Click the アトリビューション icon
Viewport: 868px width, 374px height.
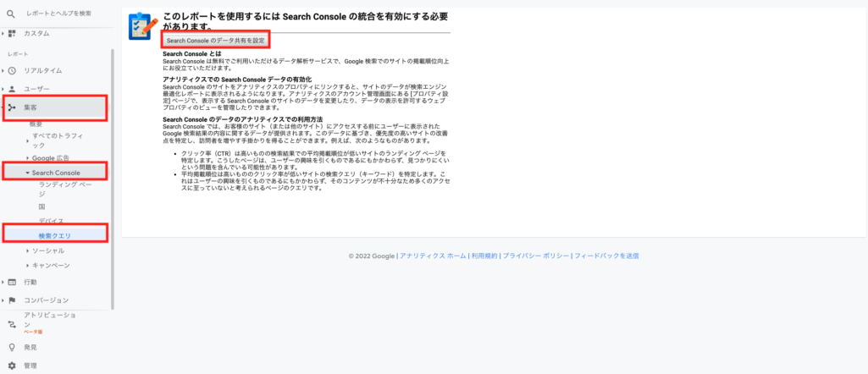pyautogui.click(x=12, y=323)
